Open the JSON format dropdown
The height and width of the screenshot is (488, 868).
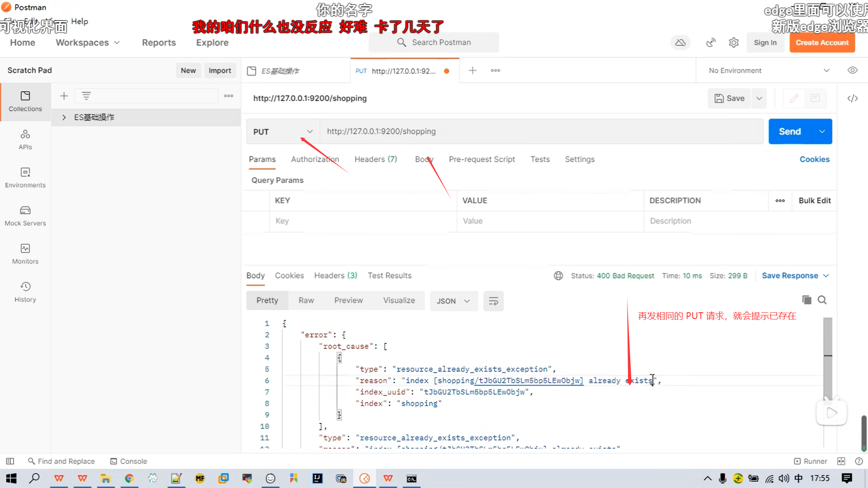[453, 301]
